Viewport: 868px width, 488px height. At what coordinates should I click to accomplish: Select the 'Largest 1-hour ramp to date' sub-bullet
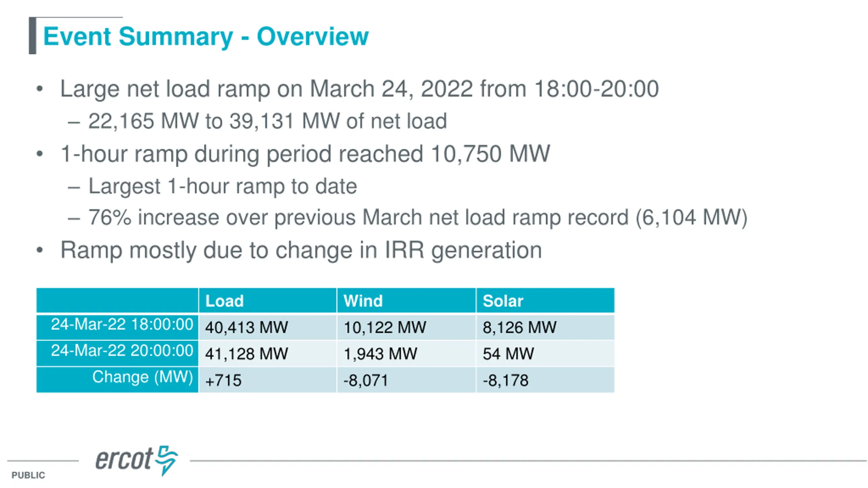[223, 186]
